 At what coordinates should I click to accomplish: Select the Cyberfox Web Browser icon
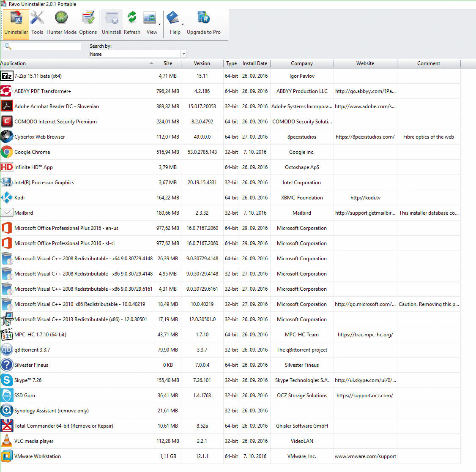pyautogui.click(x=7, y=136)
